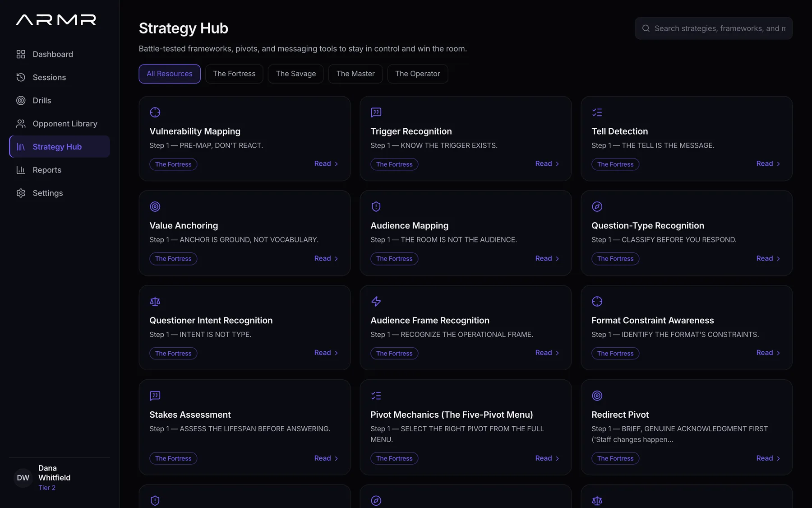
Task: Open the Question-Type Recognition card title
Action: [x=648, y=225]
